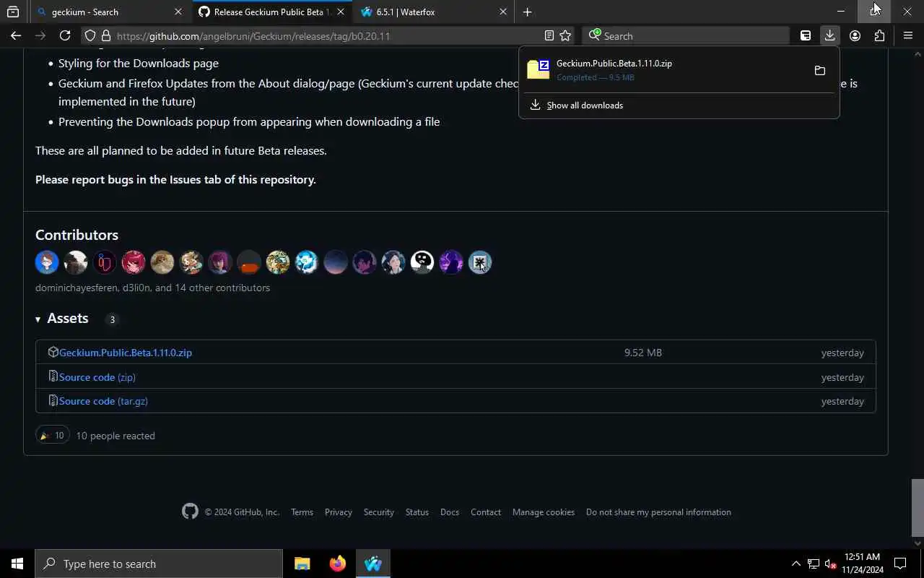This screenshot has height=578, width=924.
Task: Click the GitHub logo in the footer
Action: [190, 512]
